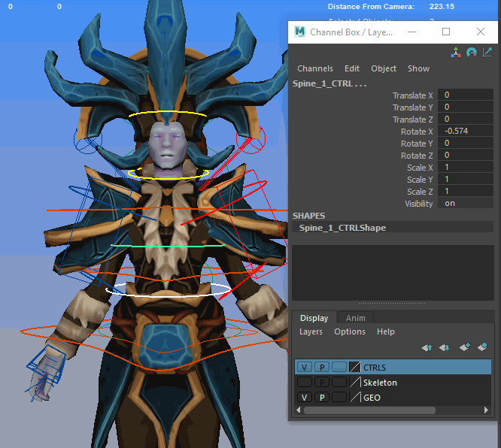Click the Skeleton layer color slash icon
This screenshot has width=501, height=448.
(354, 382)
